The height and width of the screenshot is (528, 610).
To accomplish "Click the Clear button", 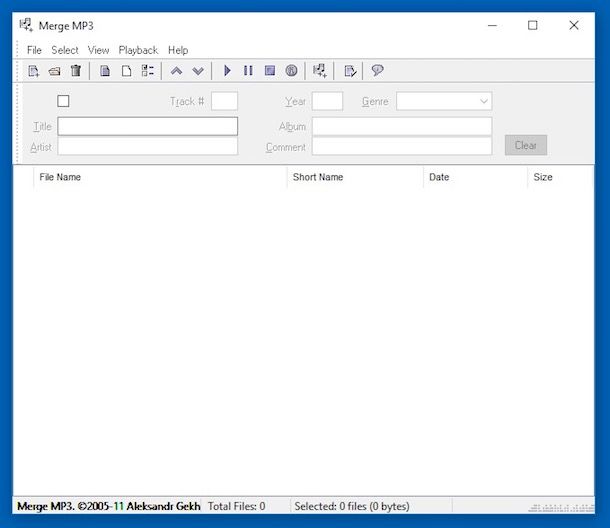I will click(526, 145).
